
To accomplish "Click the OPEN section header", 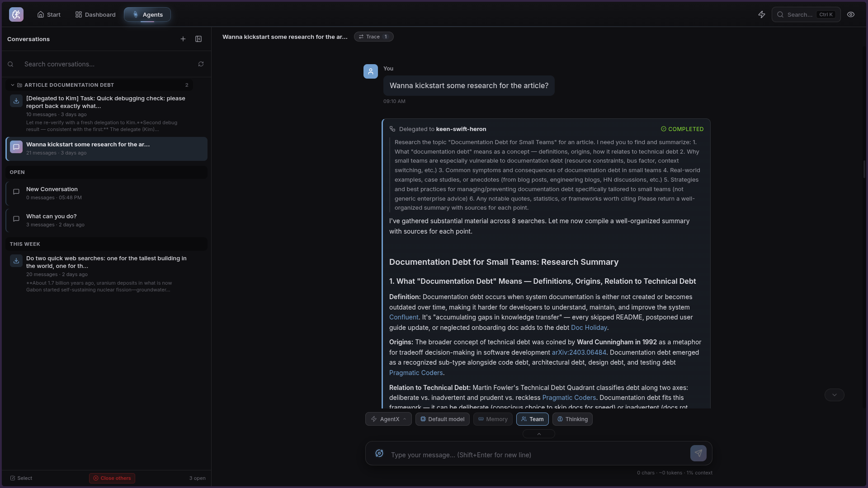I will coord(106,172).
